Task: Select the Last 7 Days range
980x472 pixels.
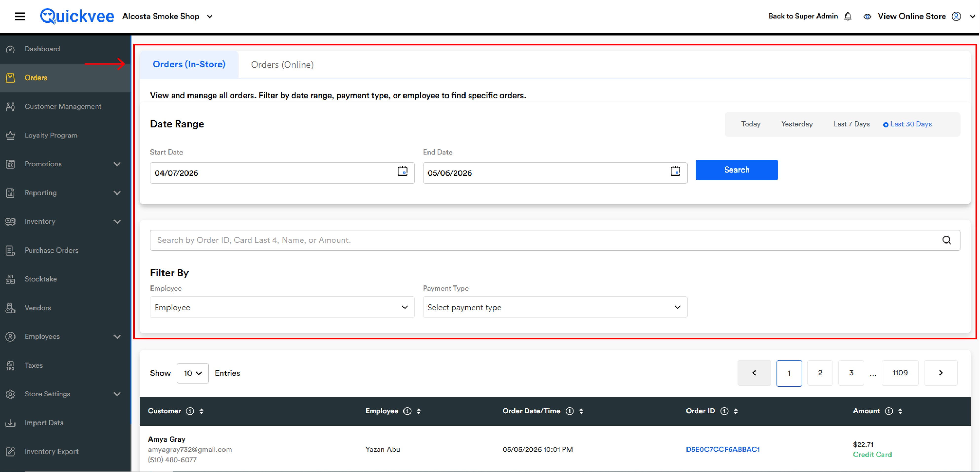Action: point(851,124)
